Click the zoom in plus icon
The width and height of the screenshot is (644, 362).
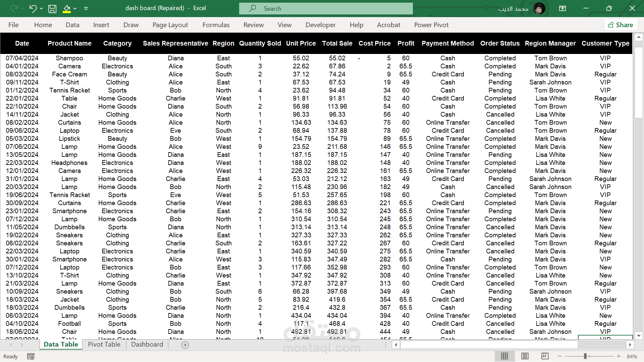619,356
